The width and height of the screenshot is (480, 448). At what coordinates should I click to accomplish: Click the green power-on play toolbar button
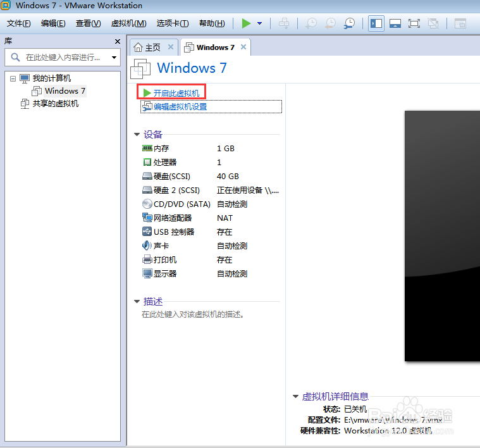(246, 23)
